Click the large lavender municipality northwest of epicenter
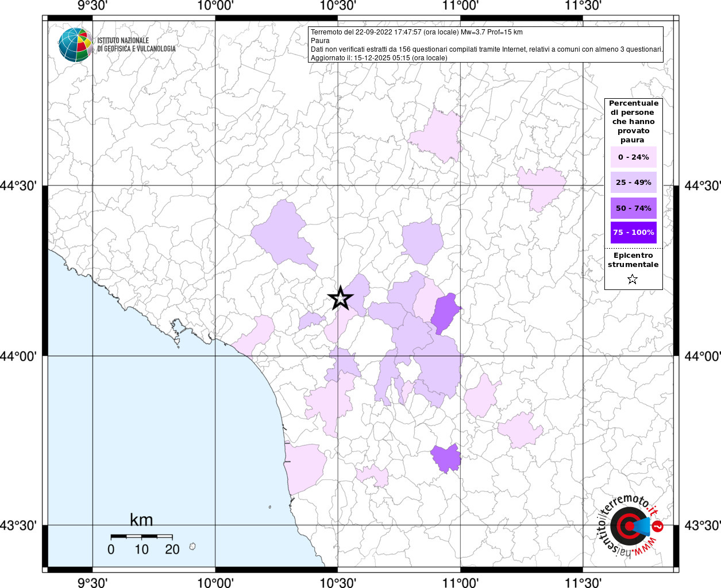 coord(284,237)
